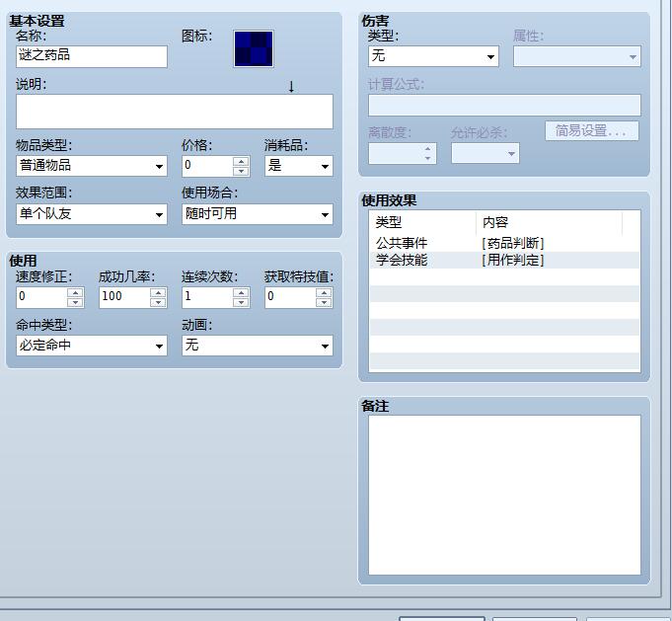Image resolution: width=672 pixels, height=621 pixels.
Task: Open the 伤害 类型 dropdown showing 无
Action: tap(433, 56)
